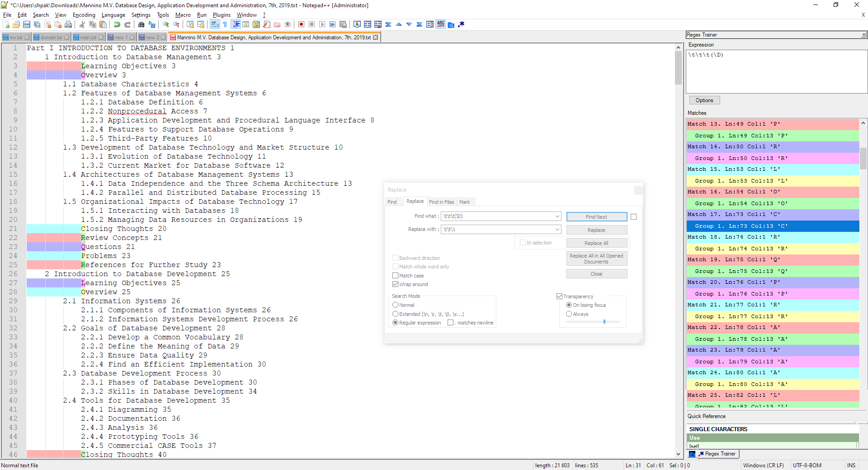Toggle the Indent Guide toolbar icon
The image size is (868, 470).
click(x=236, y=24)
